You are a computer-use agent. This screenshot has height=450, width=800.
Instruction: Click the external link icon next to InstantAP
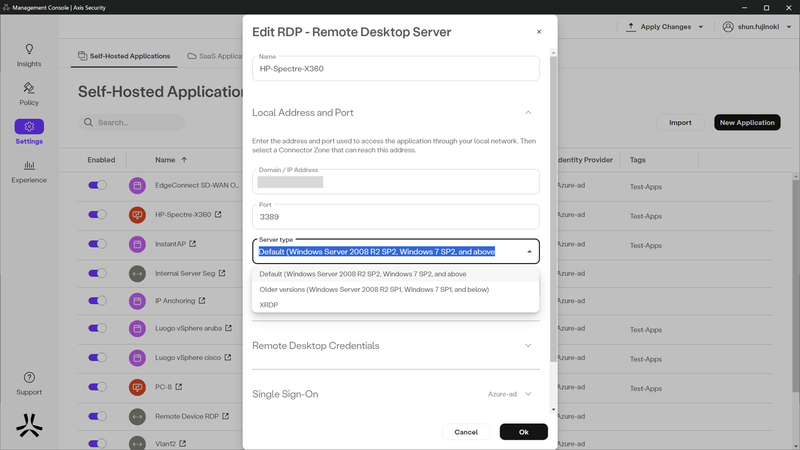coord(193,243)
